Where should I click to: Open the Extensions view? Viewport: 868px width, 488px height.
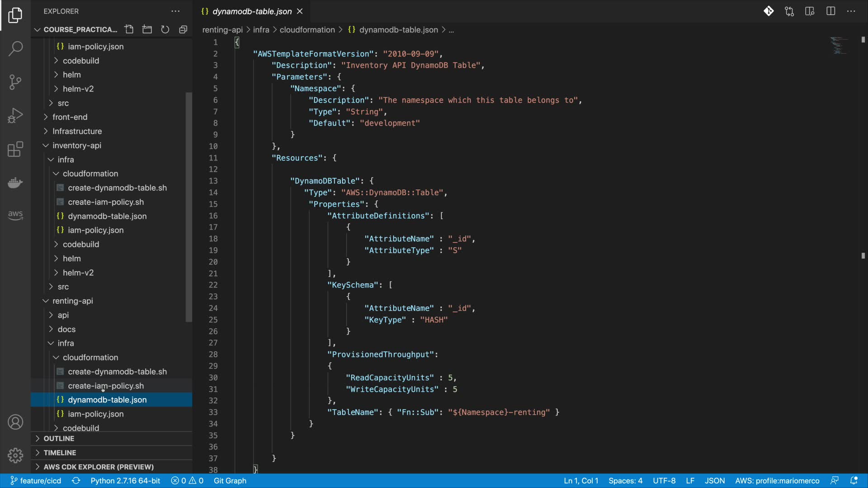click(x=15, y=149)
